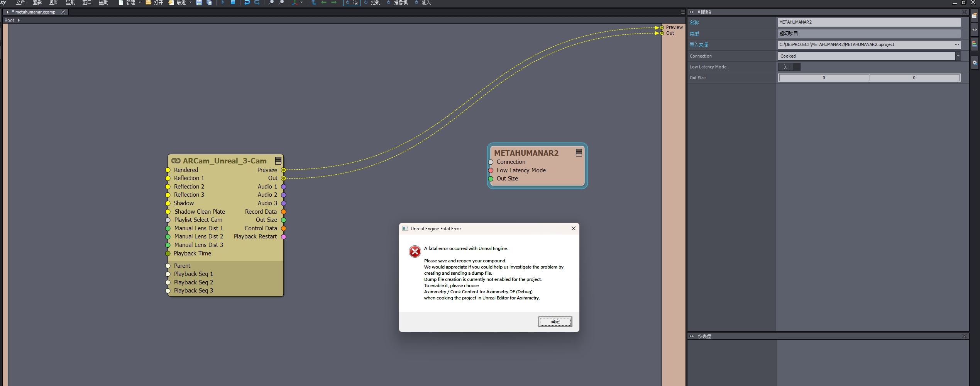Click the play arrow beside metahumanar.xcomp tab
The width and height of the screenshot is (980, 386).
coord(8,12)
